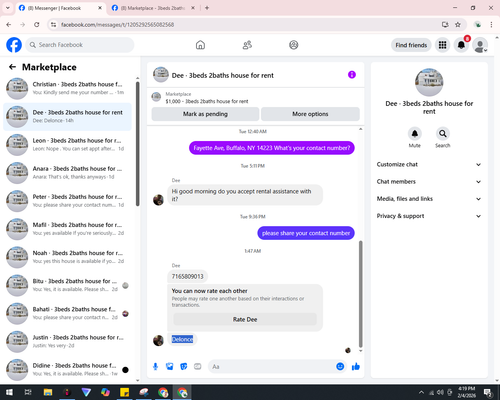Open Windows Start menu
500x400 pixels.
[x=9, y=392]
